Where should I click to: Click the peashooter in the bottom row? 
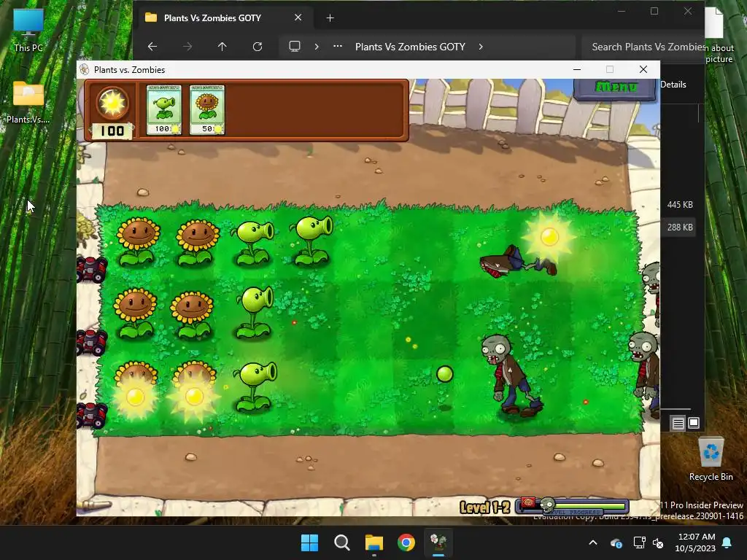[x=255, y=386]
